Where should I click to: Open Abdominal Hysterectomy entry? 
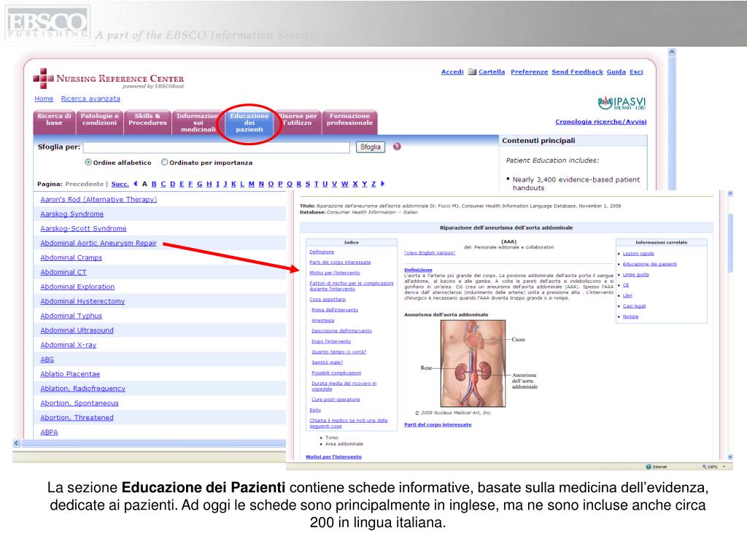82,301
